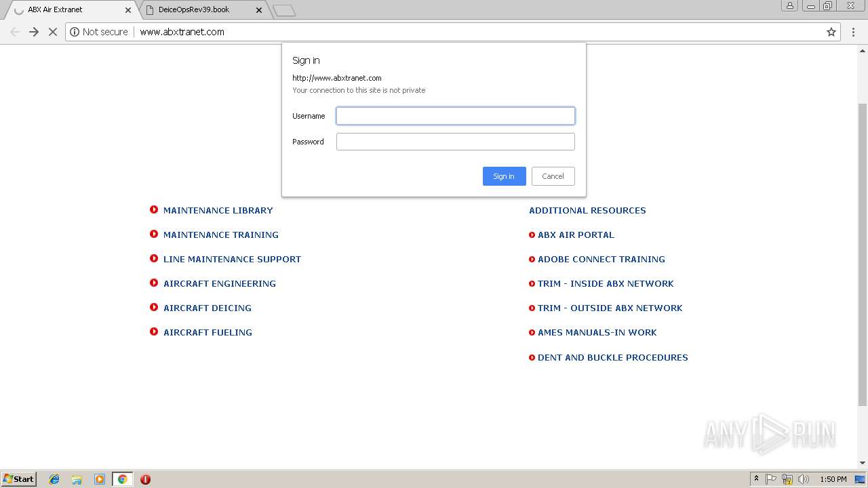
Task: Open the Windows Start menu
Action: click(x=19, y=479)
